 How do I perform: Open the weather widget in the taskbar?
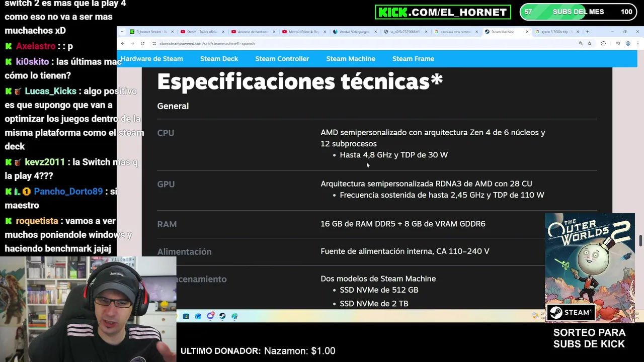pos(538,316)
